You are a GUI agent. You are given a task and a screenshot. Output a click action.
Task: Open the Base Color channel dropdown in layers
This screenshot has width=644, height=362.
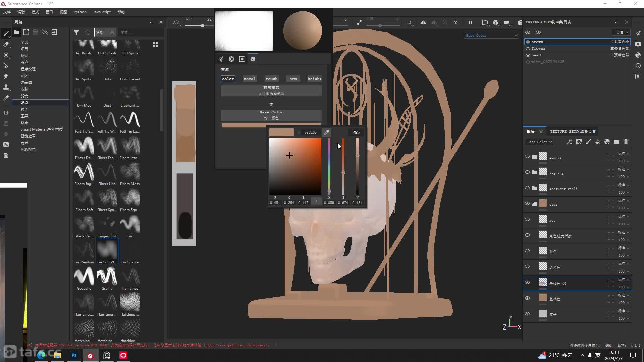(x=539, y=142)
